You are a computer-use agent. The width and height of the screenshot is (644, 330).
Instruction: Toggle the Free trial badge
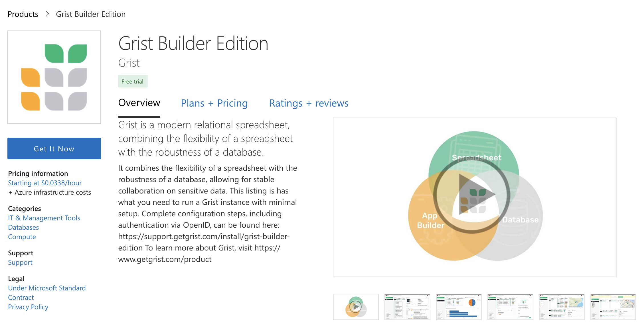pyautogui.click(x=131, y=81)
